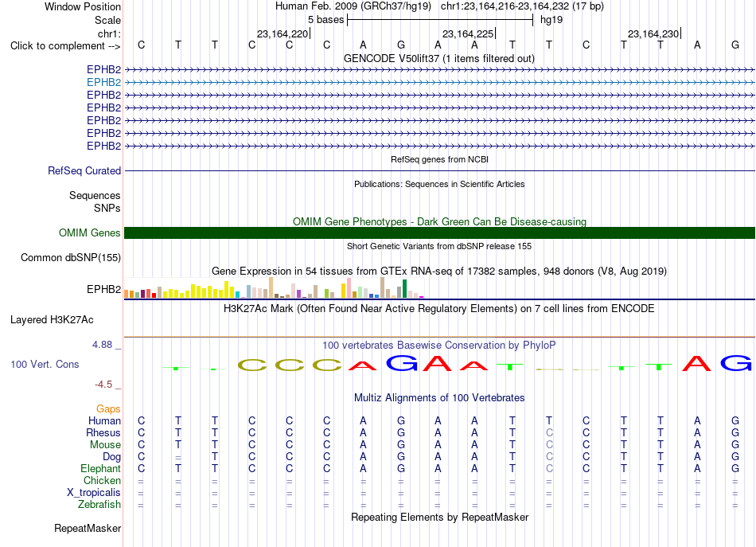Click the orange 'Gaps' label
The height and width of the screenshot is (547, 756).
click(x=108, y=409)
